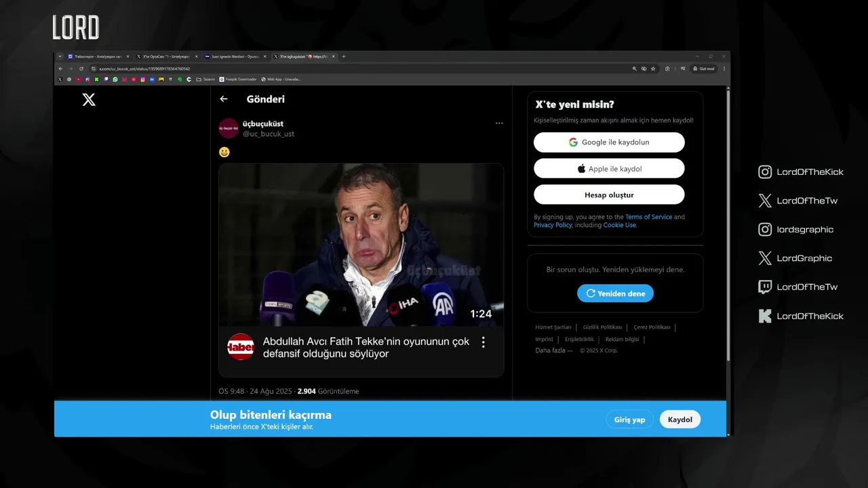Click the crossed-eye tracking icon in address bar

[644, 68]
